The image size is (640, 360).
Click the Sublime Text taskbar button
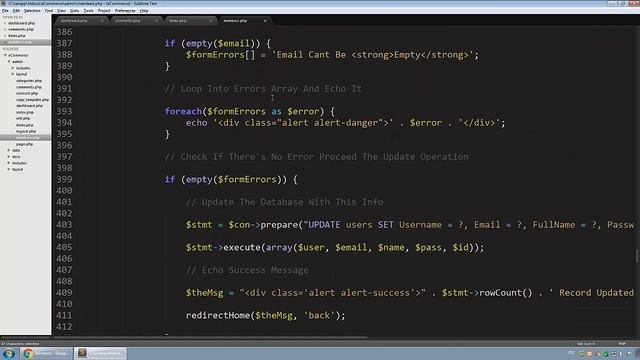100,353
